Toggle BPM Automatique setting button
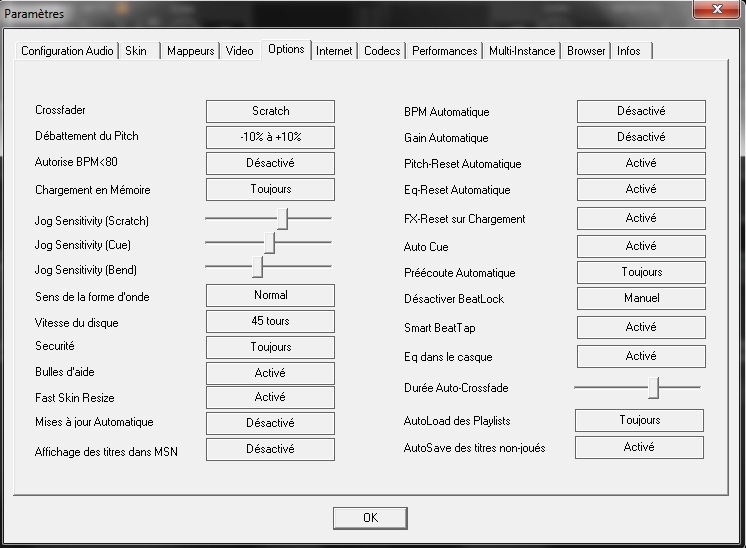746x548 pixels. click(x=641, y=112)
